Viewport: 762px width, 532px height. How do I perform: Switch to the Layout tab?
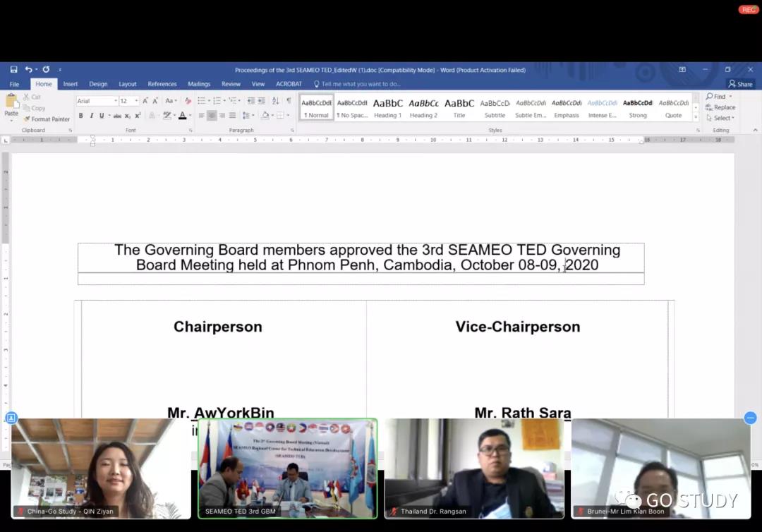(x=127, y=84)
